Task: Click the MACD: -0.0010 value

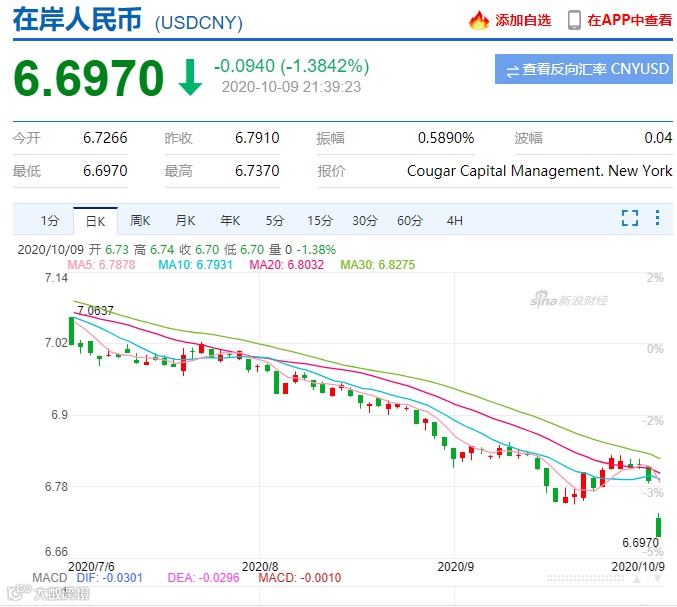Action: click(x=300, y=578)
